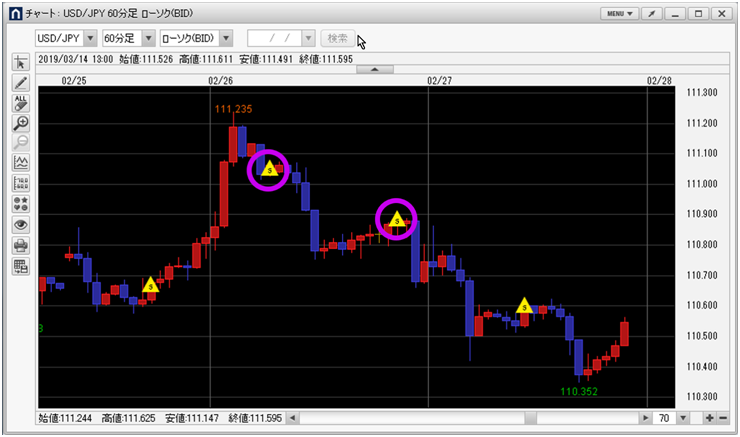Select the cursor pointer tool
This screenshot has width=740, height=437.
point(21,62)
